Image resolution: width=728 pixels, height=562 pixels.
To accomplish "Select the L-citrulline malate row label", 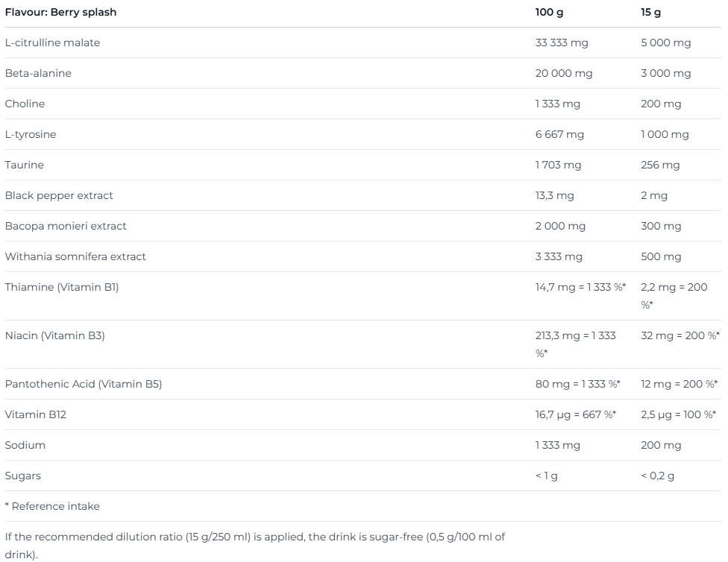I will [52, 42].
